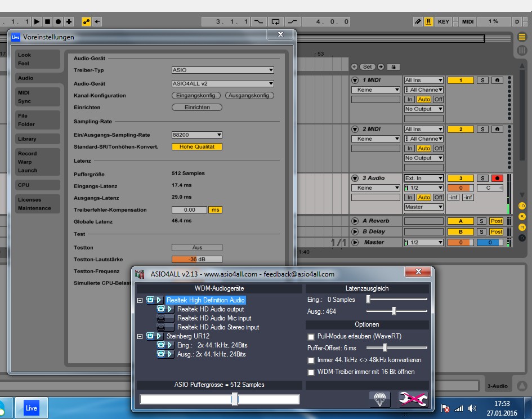Click the crossed wrench advanced-mode icon
Screen dimensions: 532x419
[413, 399]
